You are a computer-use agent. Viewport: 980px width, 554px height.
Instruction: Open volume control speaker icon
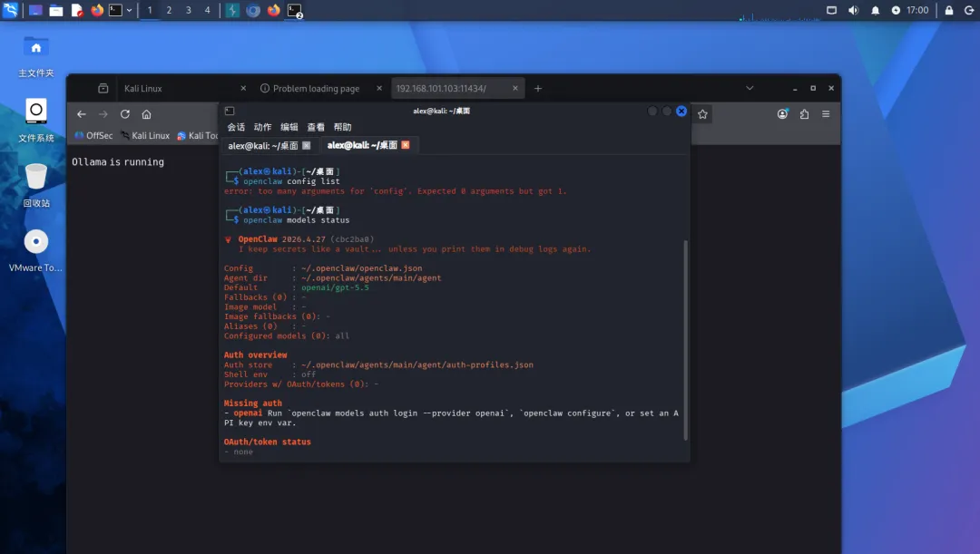coord(853,11)
